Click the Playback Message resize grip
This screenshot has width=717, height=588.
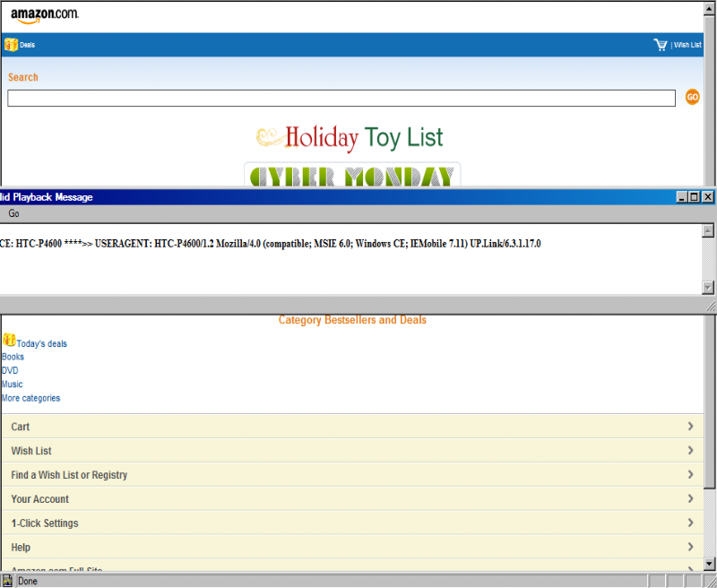pyautogui.click(x=711, y=307)
